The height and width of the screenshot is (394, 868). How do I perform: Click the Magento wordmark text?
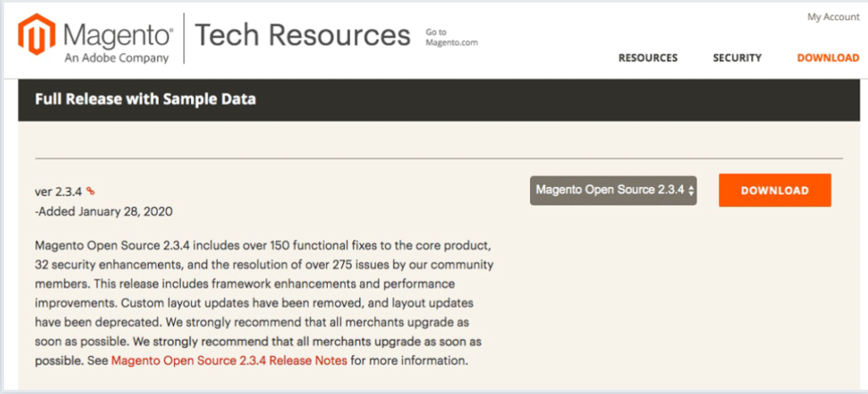coord(119,35)
